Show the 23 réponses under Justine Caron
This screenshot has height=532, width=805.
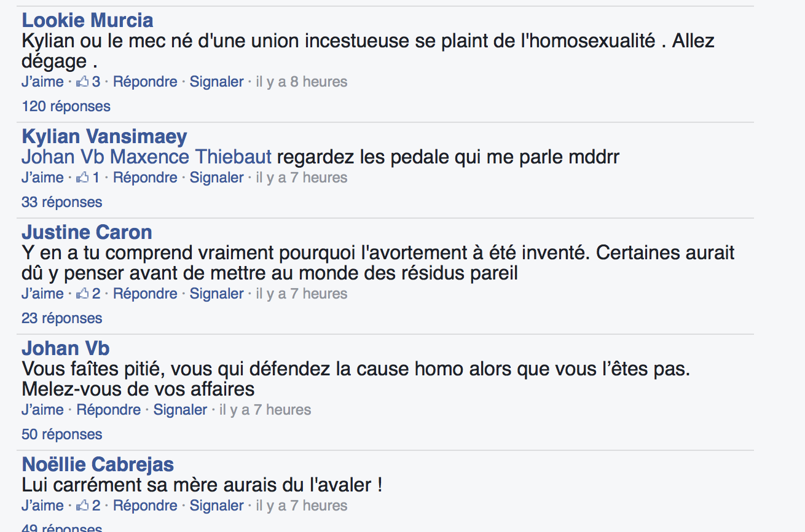point(61,318)
